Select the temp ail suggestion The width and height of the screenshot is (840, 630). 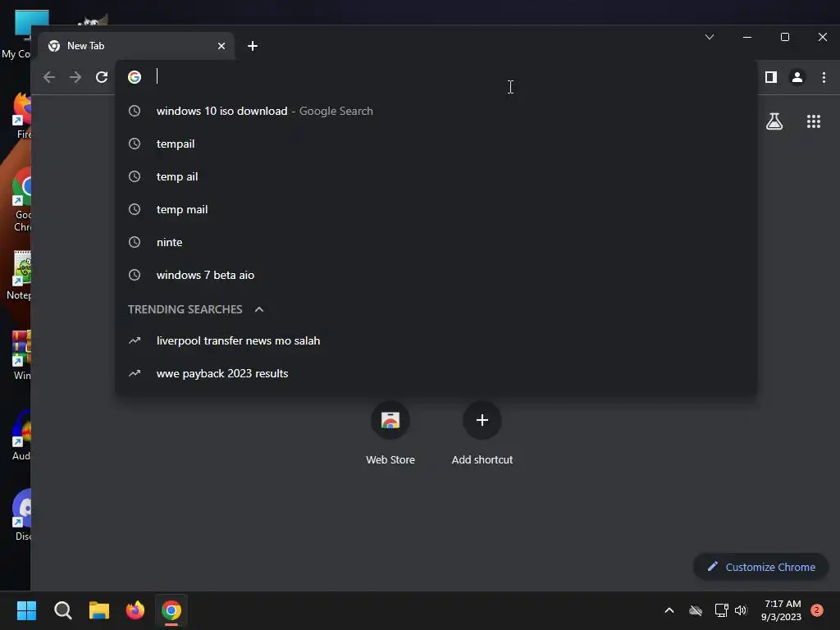[x=436, y=177]
